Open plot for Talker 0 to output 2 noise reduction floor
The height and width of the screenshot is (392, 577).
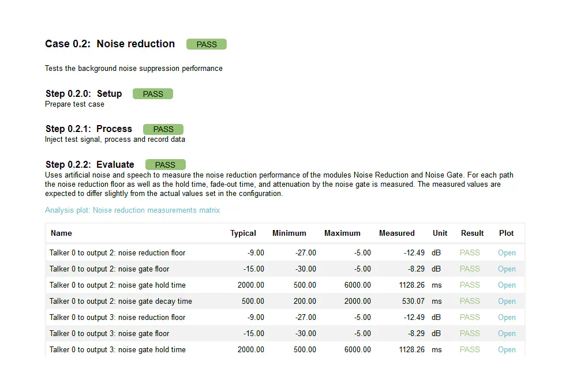pyautogui.click(x=507, y=252)
